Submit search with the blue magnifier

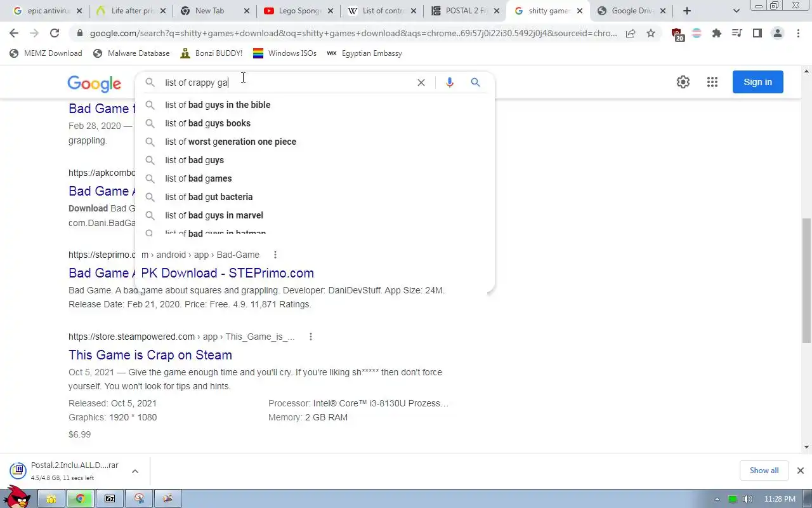(x=476, y=83)
